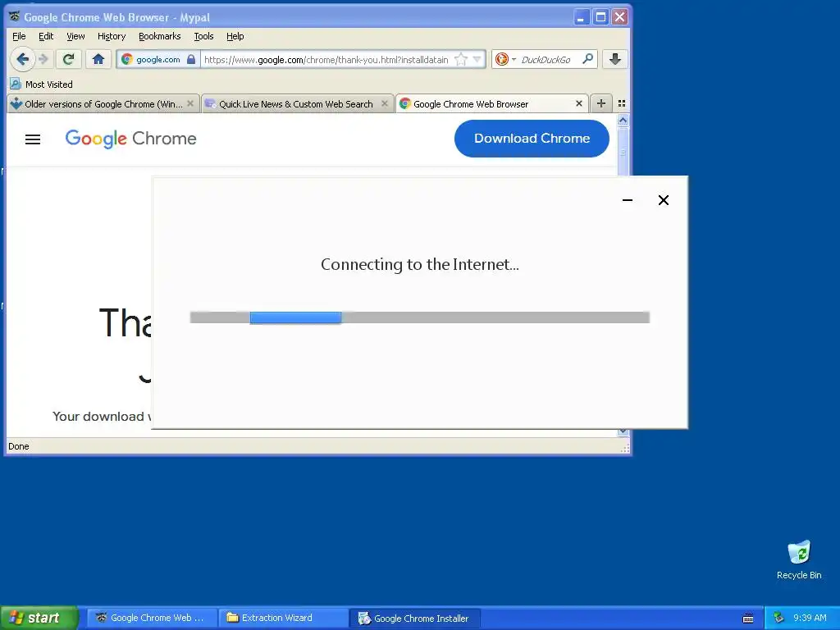Reload the page with the refresh icon

(x=68, y=59)
